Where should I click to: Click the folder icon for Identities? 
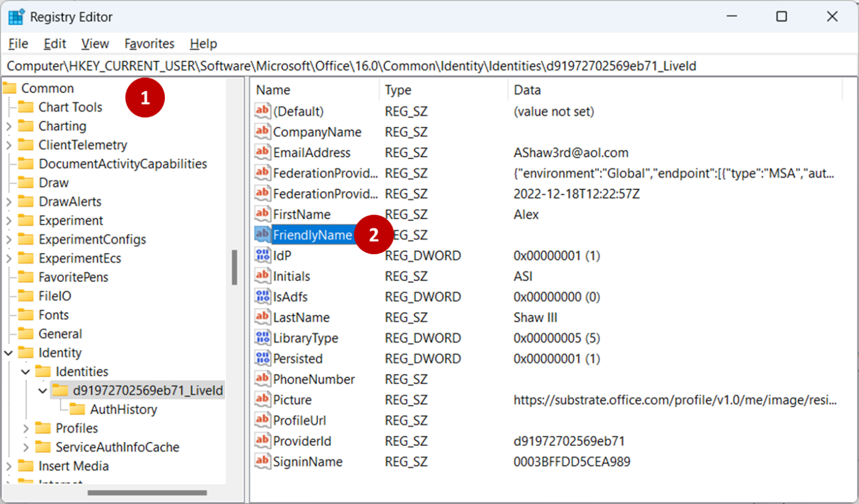tap(43, 371)
